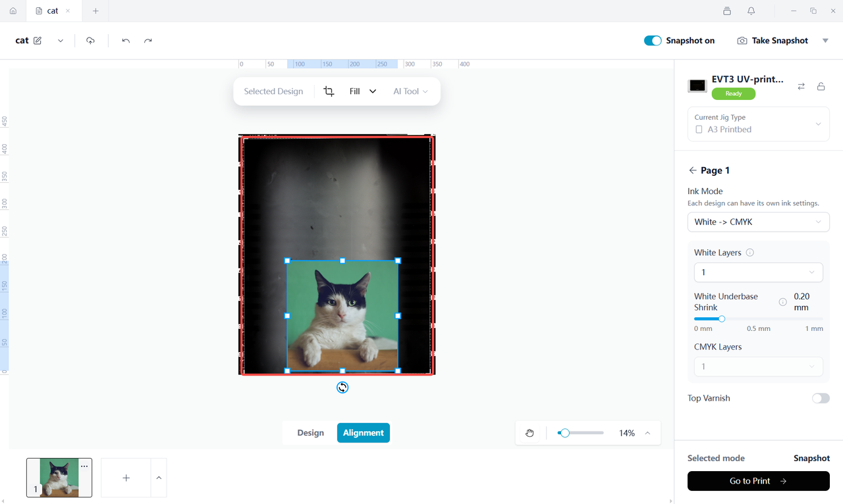Open the CMYK Layers dropdown
Image resolution: width=843 pixels, height=504 pixels.
pyautogui.click(x=759, y=366)
